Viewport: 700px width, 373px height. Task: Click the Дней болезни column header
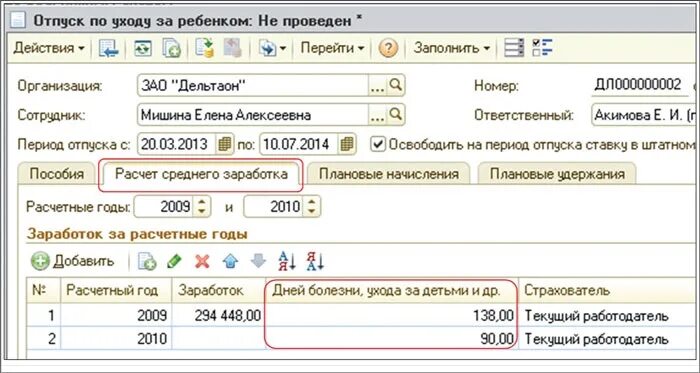coord(392,291)
